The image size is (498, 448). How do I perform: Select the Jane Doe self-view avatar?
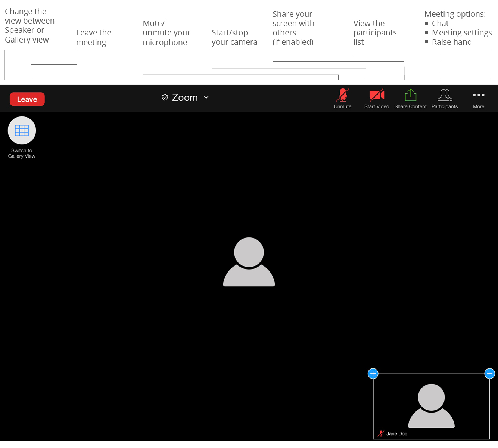click(431, 406)
